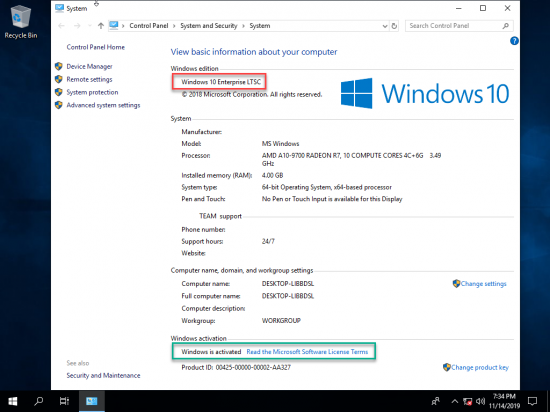
Task: Click Change settings link
Action: click(483, 284)
